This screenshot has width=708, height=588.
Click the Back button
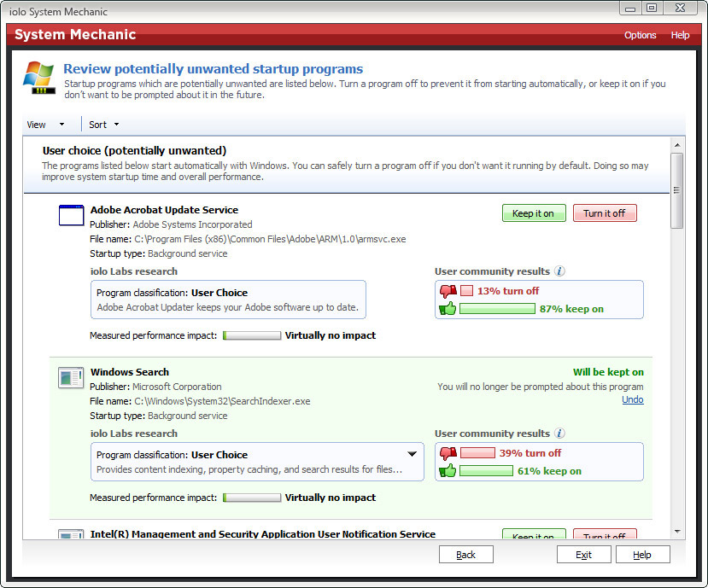pyautogui.click(x=466, y=554)
